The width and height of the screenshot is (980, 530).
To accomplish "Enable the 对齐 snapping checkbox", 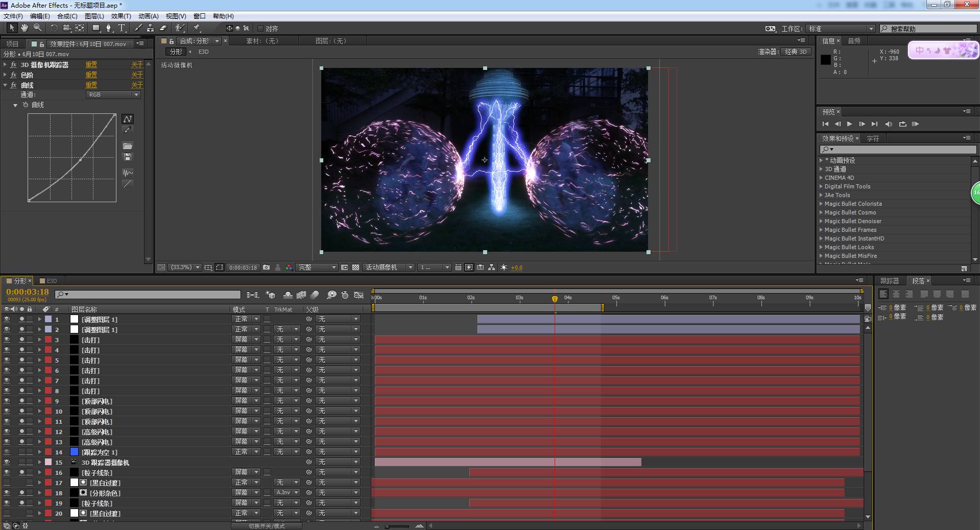I will [x=260, y=29].
